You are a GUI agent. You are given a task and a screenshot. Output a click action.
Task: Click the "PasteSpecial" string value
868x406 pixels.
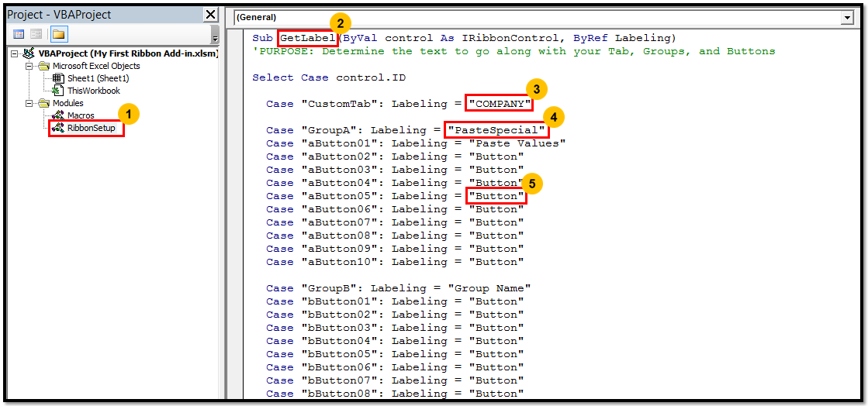click(x=496, y=130)
